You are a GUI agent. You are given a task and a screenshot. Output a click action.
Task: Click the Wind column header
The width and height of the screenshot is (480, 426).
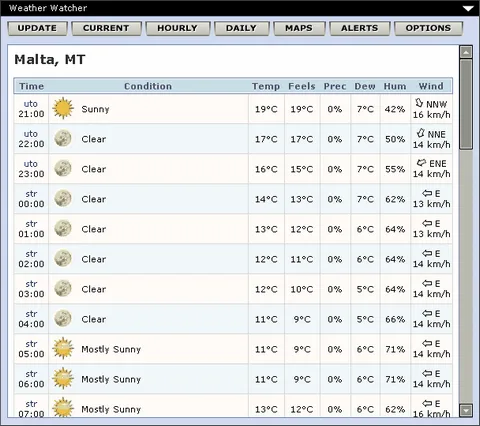click(431, 86)
